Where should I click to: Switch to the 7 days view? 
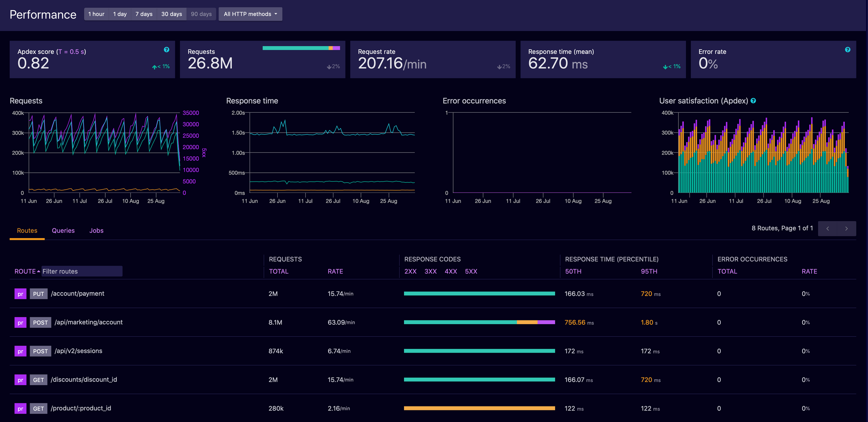pos(144,14)
